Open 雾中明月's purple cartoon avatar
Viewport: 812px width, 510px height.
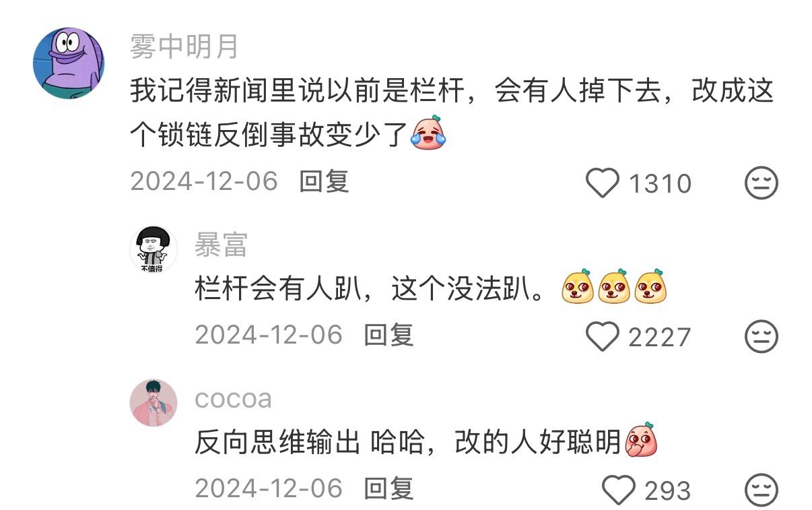click(x=69, y=63)
